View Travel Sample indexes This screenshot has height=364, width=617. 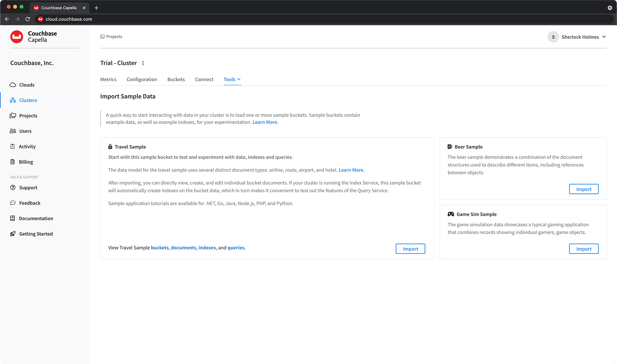tap(207, 247)
